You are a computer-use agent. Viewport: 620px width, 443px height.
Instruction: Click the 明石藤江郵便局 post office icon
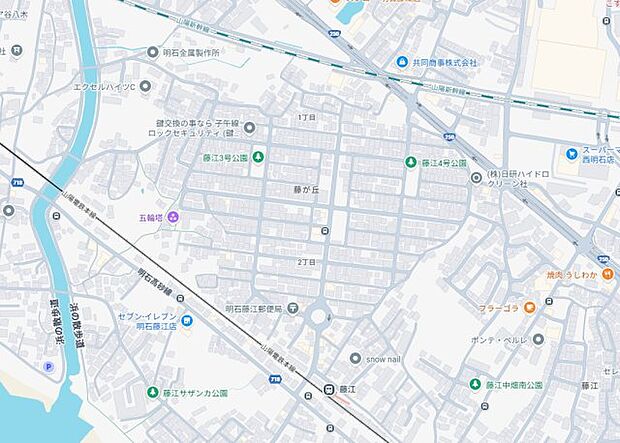click(x=293, y=308)
